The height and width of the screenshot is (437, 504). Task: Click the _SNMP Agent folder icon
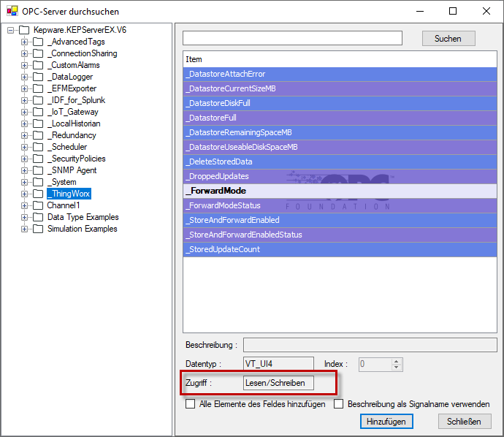click(x=38, y=170)
